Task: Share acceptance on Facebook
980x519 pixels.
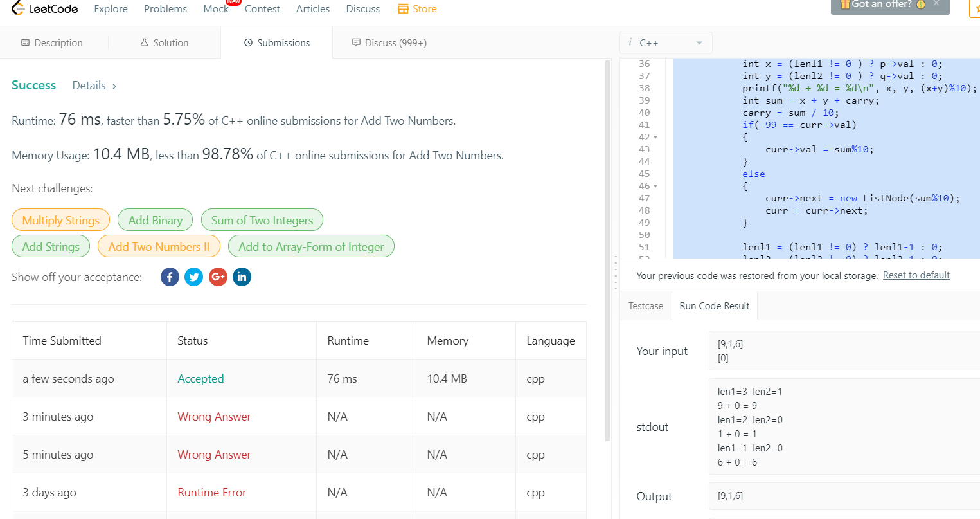Action: click(170, 277)
